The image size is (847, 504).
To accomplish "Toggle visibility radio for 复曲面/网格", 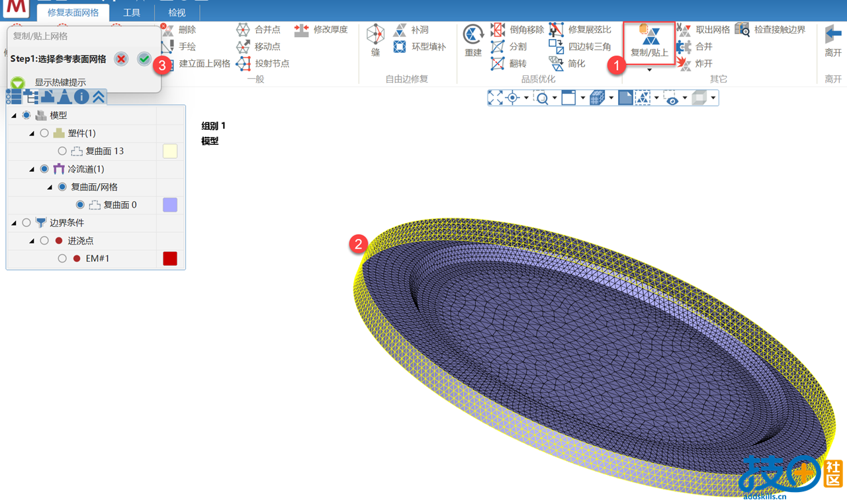I will (x=62, y=187).
